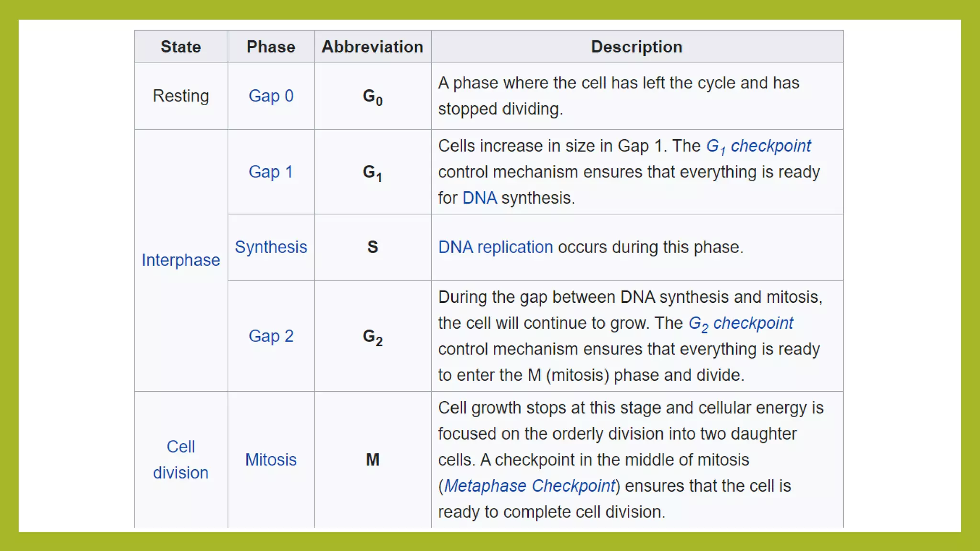Select the Description column header

[x=636, y=47]
